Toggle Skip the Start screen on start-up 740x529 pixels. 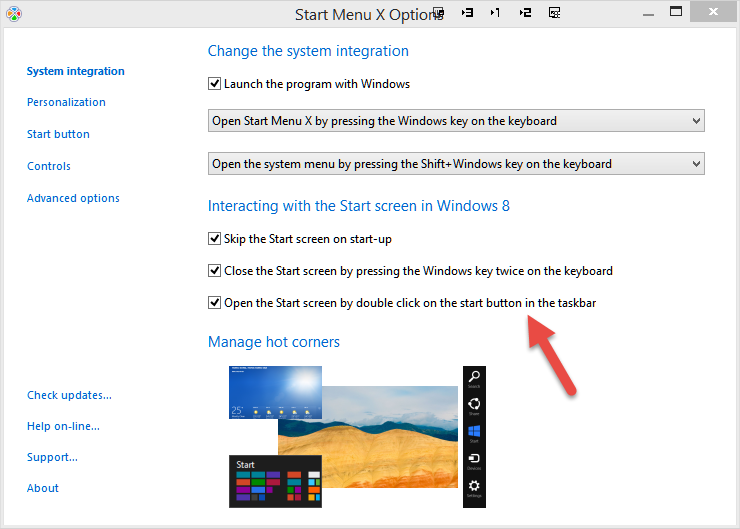click(x=214, y=238)
